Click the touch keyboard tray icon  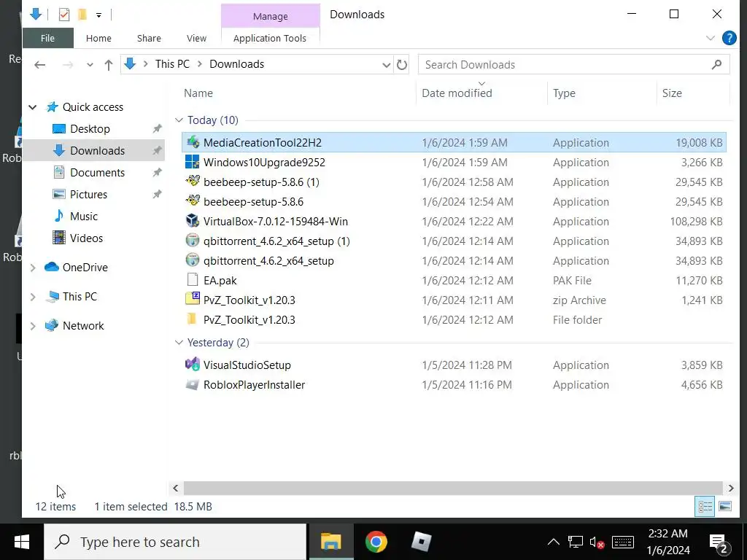pos(623,542)
